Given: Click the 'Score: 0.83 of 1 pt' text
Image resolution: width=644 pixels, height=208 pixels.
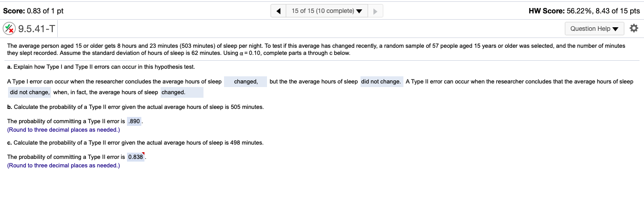Looking at the screenshot, I should (x=33, y=11).
